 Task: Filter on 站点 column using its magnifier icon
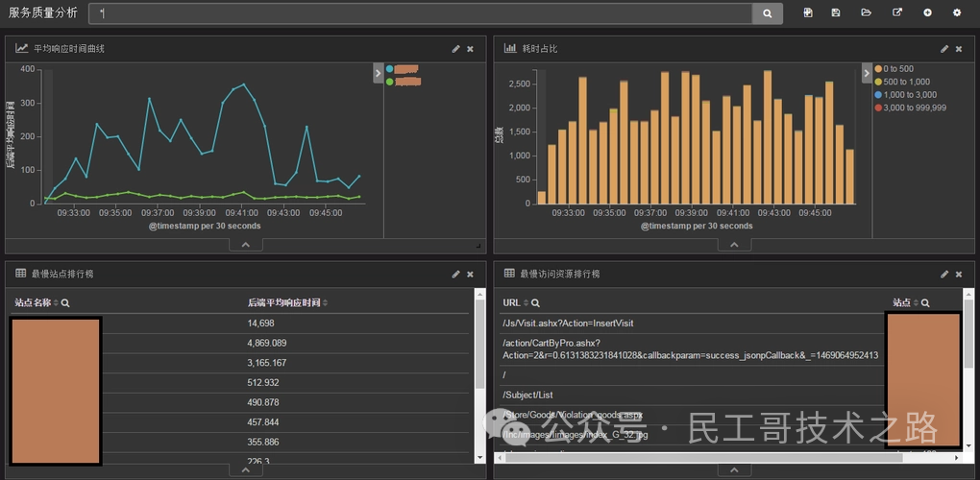tap(925, 302)
